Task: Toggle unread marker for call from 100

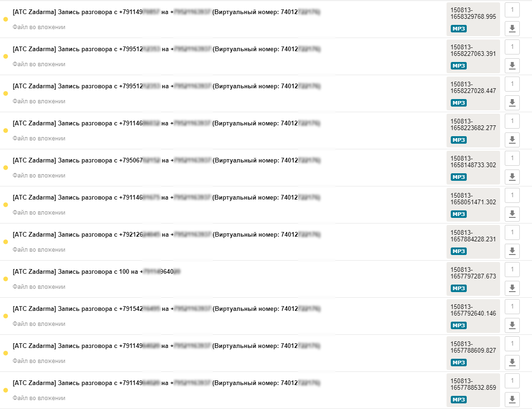Action: (x=6, y=279)
